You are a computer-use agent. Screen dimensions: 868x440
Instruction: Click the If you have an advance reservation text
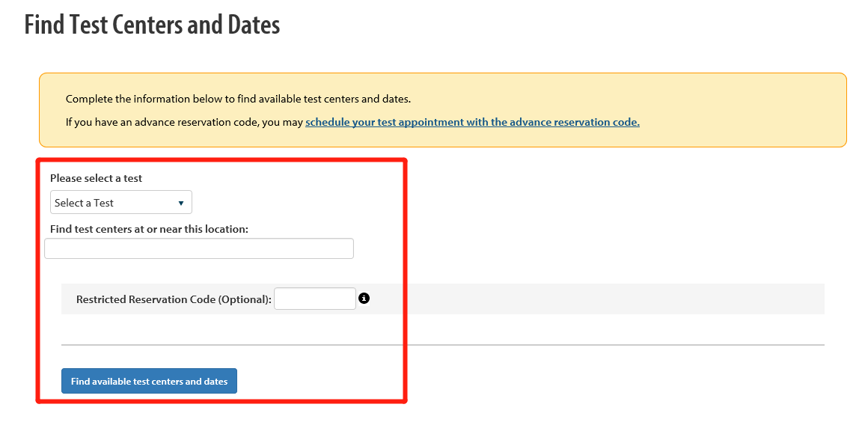184,122
